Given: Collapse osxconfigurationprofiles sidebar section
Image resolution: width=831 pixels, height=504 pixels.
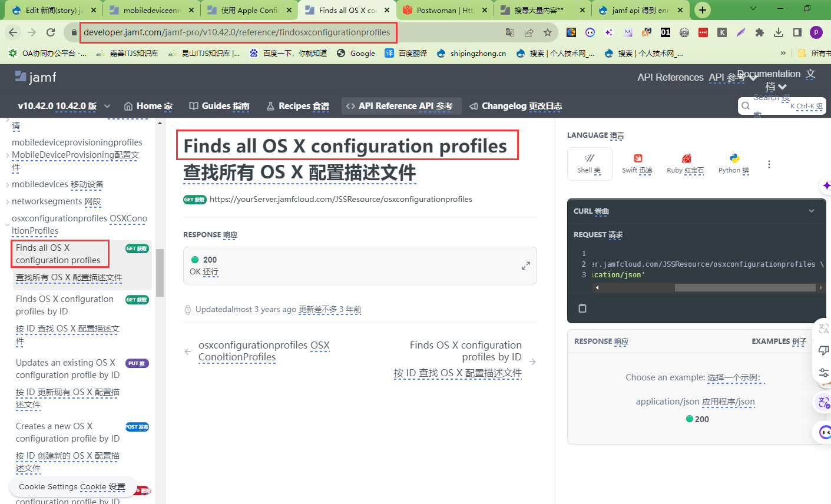Looking at the screenshot, I should point(8,224).
